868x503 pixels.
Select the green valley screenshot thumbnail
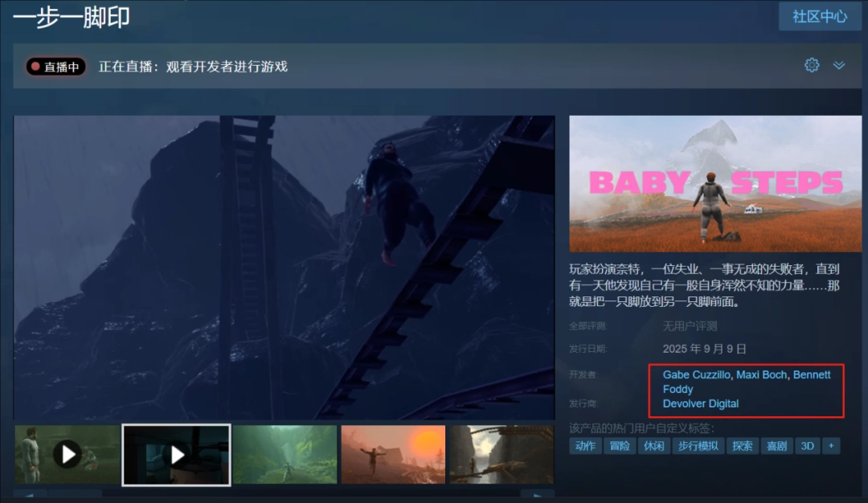(x=285, y=454)
